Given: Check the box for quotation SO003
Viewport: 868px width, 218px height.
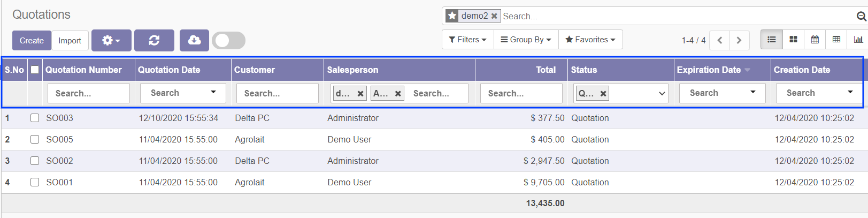Looking at the screenshot, I should [35, 118].
